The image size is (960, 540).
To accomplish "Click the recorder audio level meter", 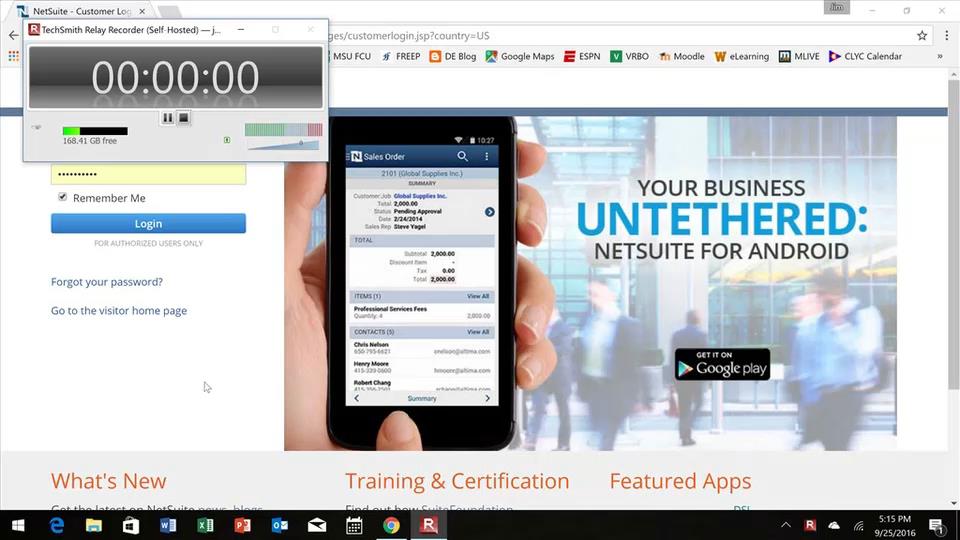I will coord(283,129).
